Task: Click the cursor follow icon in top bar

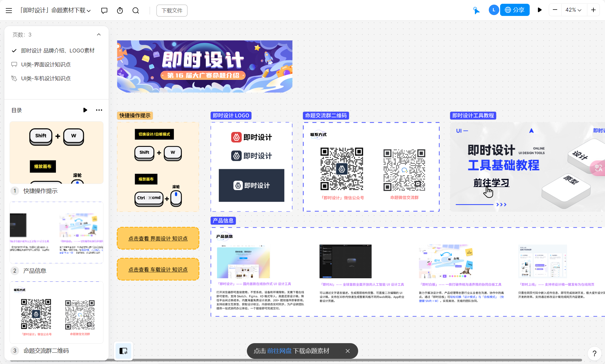Action: point(476,10)
